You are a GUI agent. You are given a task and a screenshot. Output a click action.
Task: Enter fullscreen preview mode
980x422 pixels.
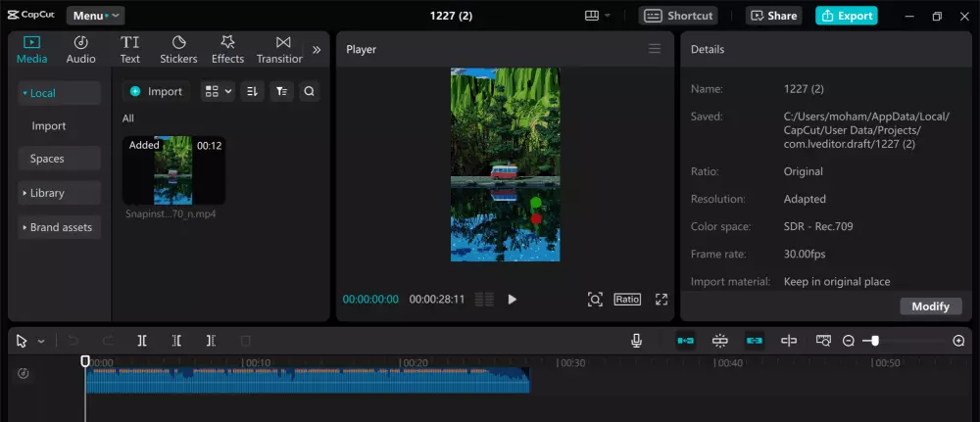(661, 299)
